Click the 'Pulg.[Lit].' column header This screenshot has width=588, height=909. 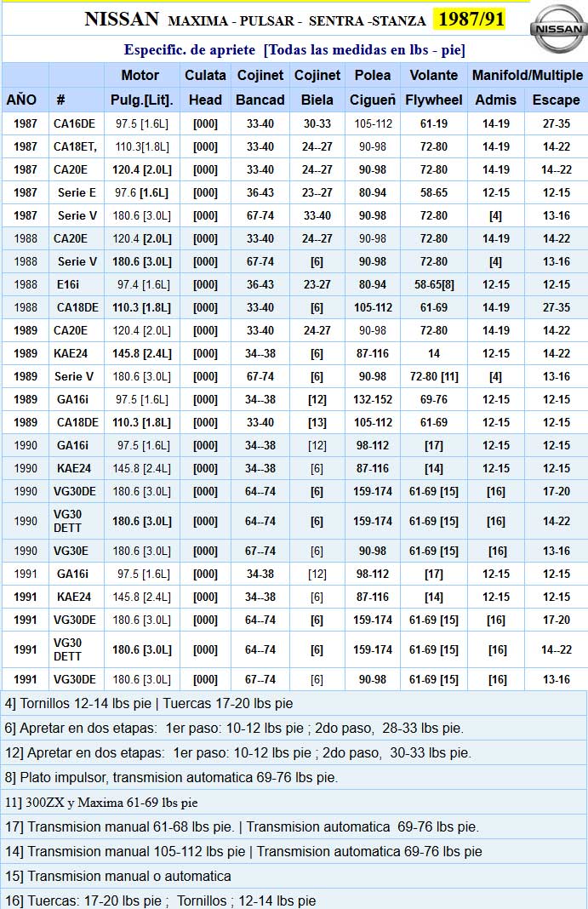[142, 100]
